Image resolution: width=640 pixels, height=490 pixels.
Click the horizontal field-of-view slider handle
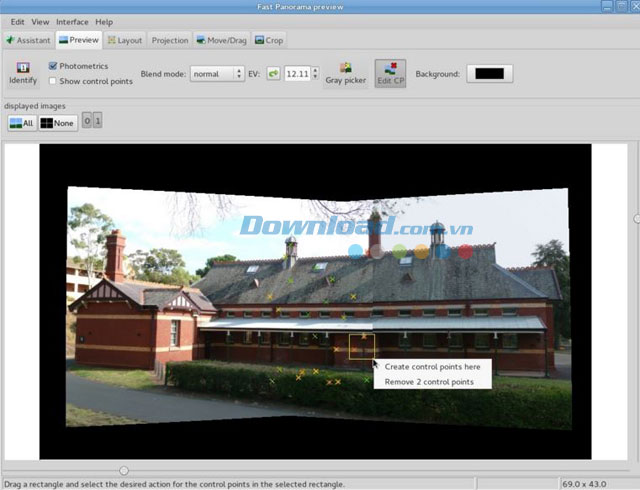coord(124,470)
